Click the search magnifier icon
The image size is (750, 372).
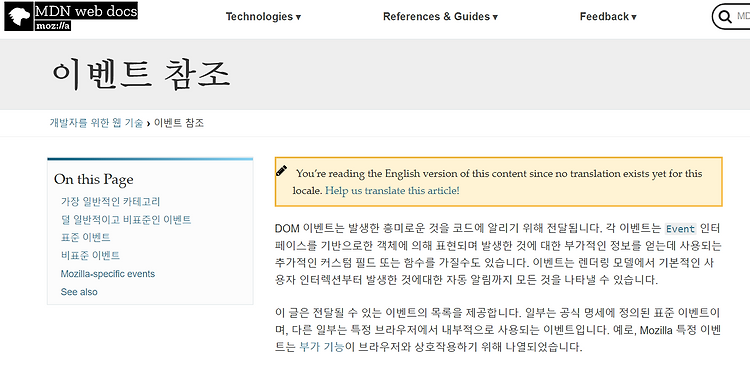pos(725,17)
